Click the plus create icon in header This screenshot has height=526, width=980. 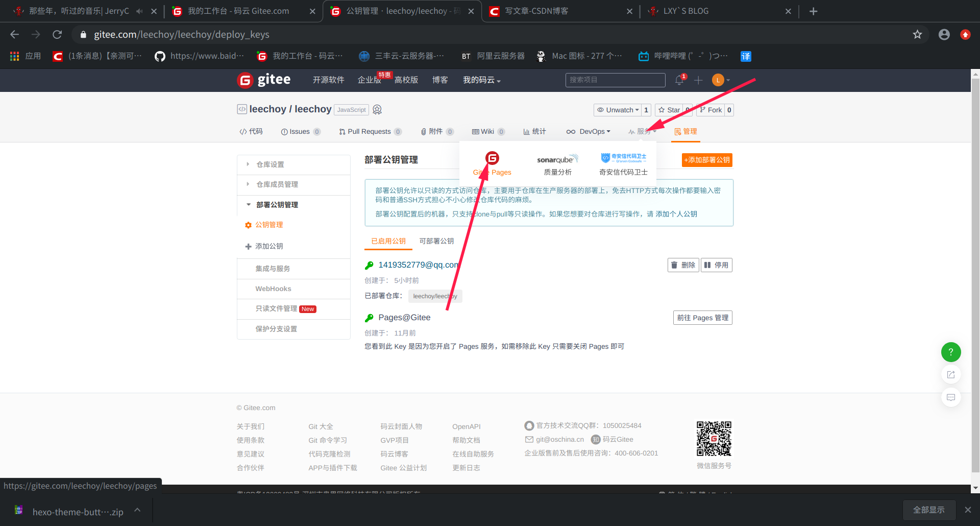pyautogui.click(x=698, y=80)
